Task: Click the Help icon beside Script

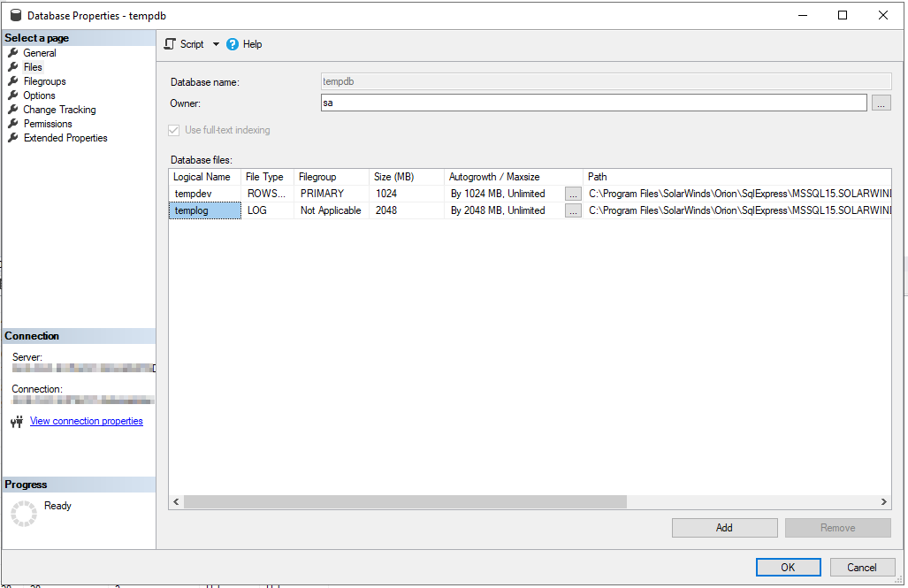Action: click(x=232, y=43)
